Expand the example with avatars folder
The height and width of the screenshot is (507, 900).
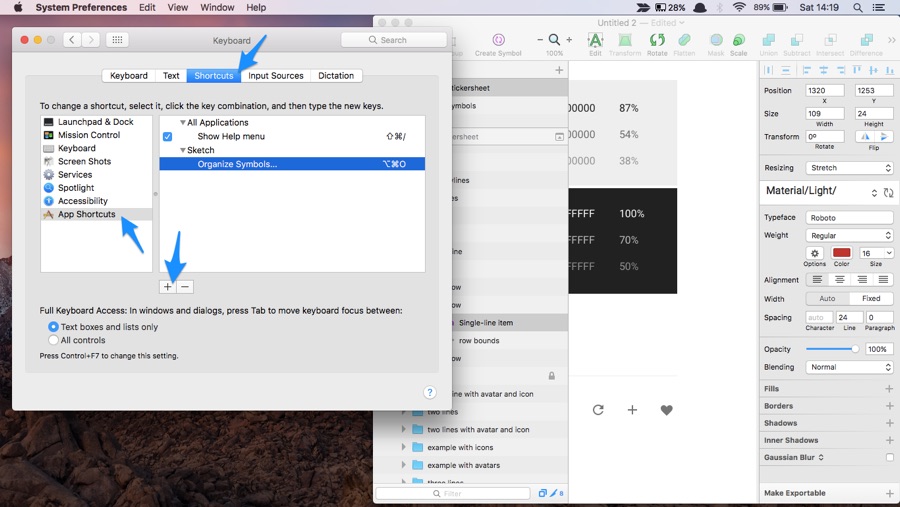point(404,465)
